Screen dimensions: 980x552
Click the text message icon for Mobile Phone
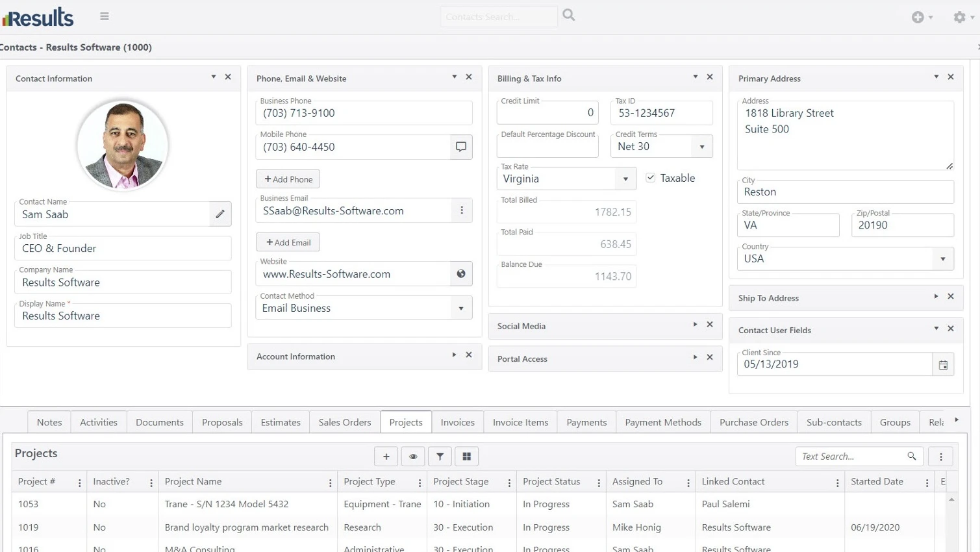[461, 147]
